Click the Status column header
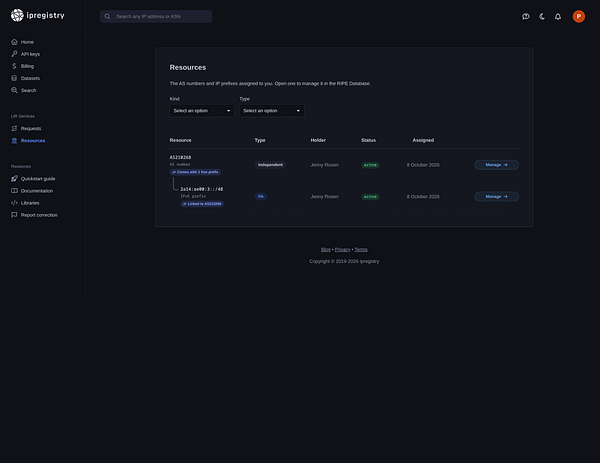Screen dimensions: 600x463 click(x=368, y=140)
